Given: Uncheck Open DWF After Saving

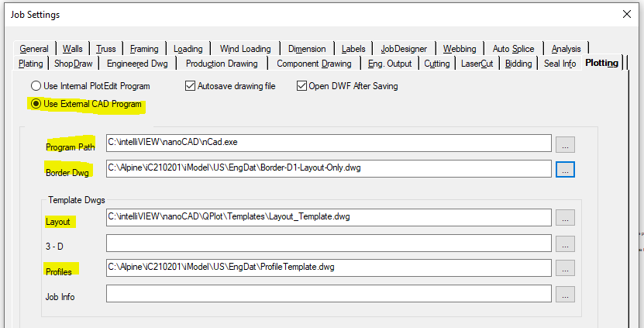Looking at the screenshot, I should click(302, 86).
